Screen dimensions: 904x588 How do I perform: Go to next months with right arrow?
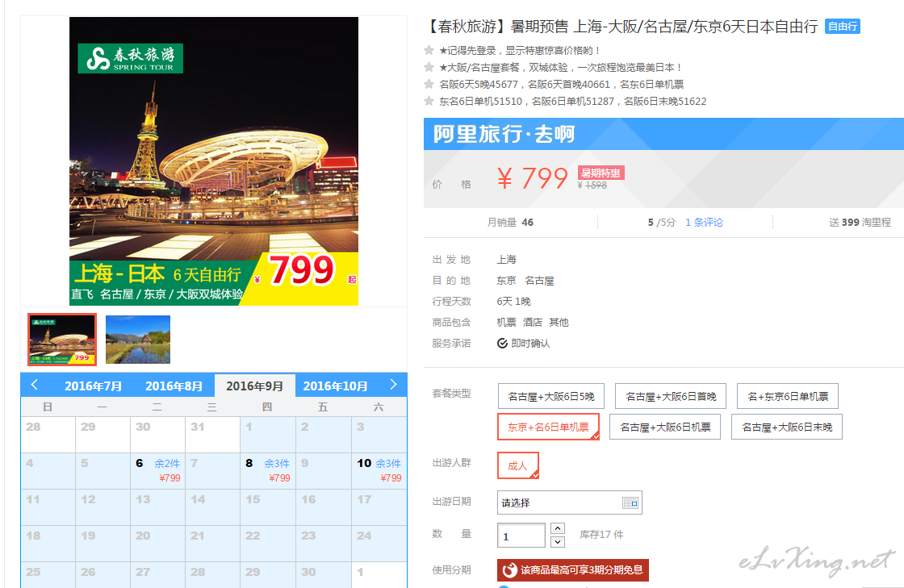pyautogui.click(x=393, y=385)
